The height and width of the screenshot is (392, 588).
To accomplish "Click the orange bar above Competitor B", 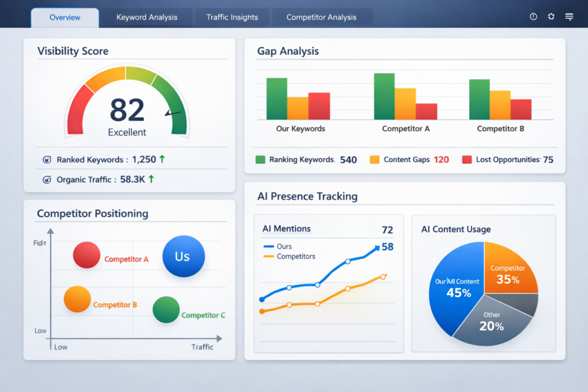I will [x=500, y=105].
